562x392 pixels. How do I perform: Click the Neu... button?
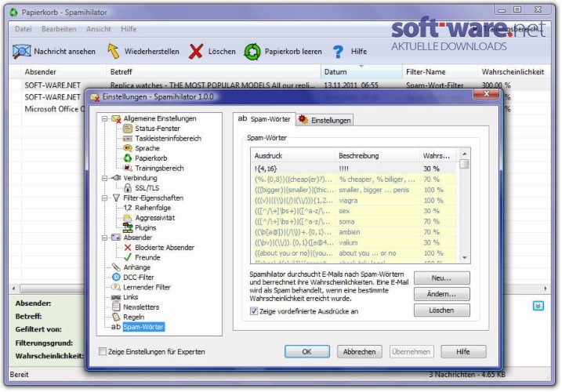pos(441,278)
